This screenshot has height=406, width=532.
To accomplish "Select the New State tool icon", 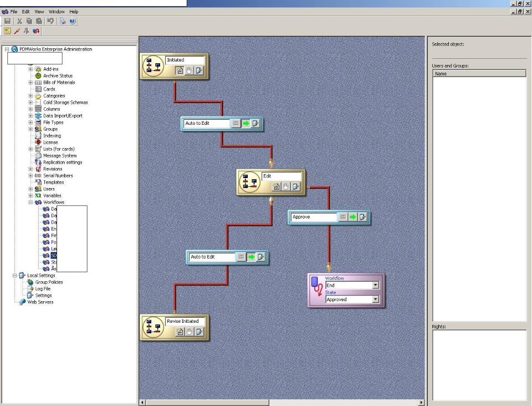I will tap(7, 31).
